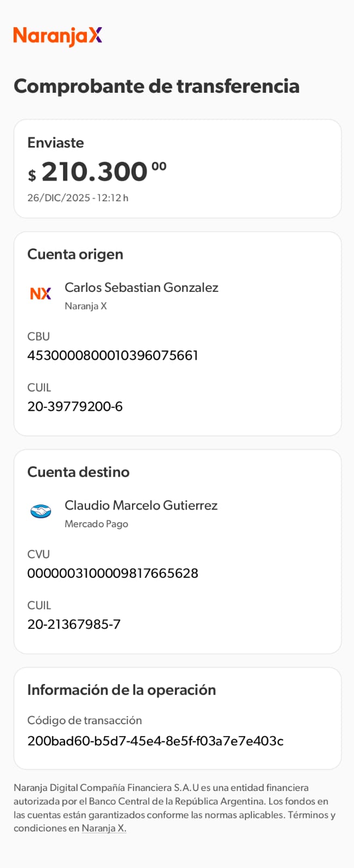Click recipient name Claudio Marcelo Gutierrez
354x868 pixels.
[141, 505]
